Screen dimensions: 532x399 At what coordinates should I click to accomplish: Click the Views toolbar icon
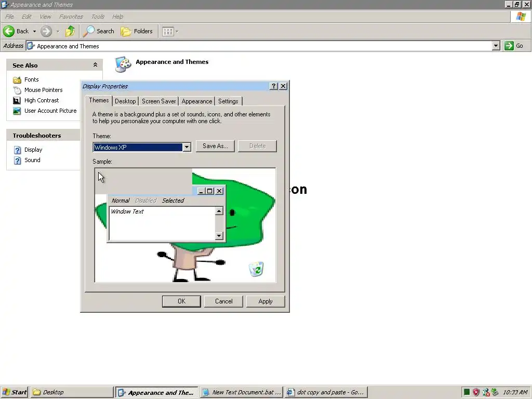click(168, 32)
